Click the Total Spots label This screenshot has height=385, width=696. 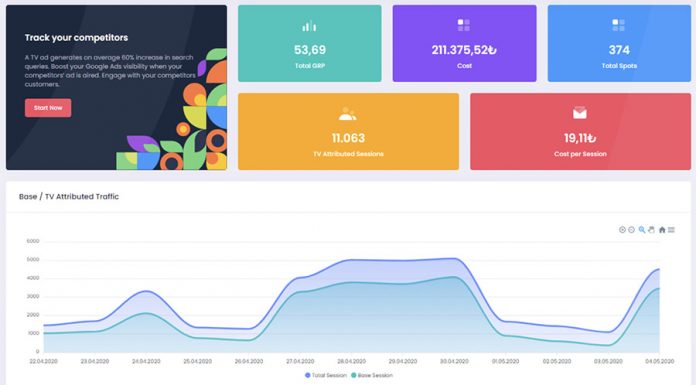click(x=619, y=66)
